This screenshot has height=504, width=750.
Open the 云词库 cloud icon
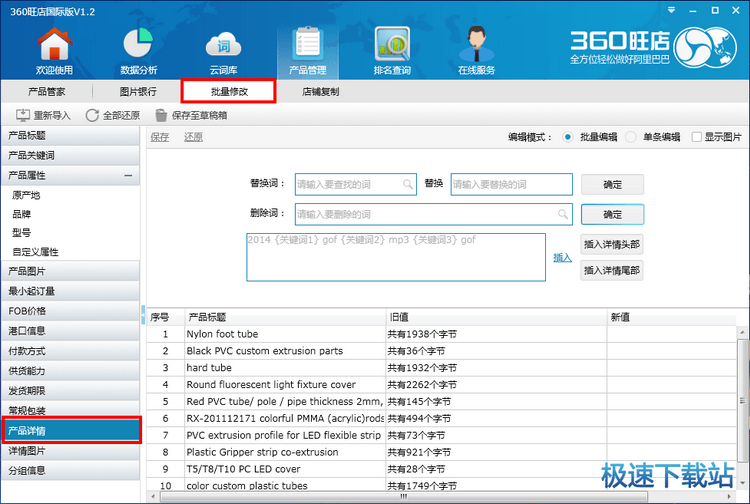click(x=223, y=45)
